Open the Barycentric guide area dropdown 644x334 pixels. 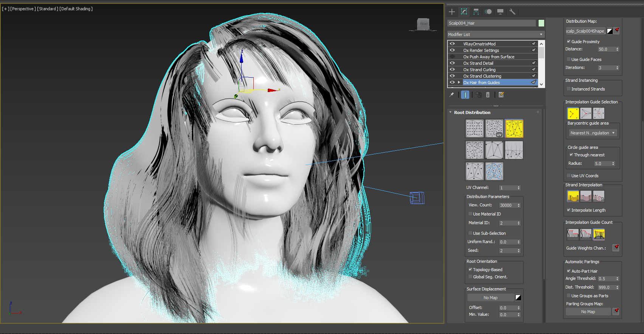pyautogui.click(x=593, y=133)
